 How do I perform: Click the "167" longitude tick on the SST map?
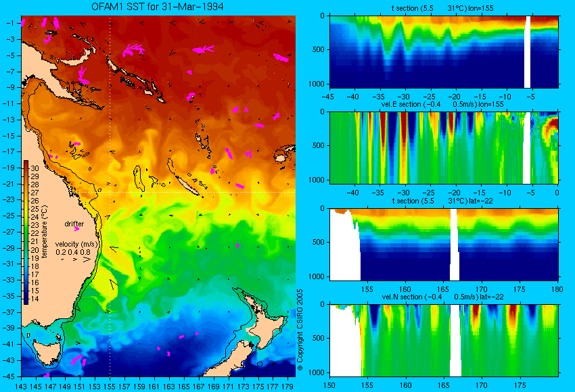tap(199, 386)
